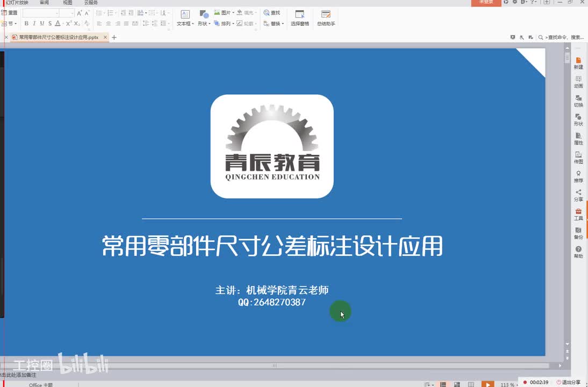Toggle text shadow S button
This screenshot has width=588, height=387.
pyautogui.click(x=50, y=23)
